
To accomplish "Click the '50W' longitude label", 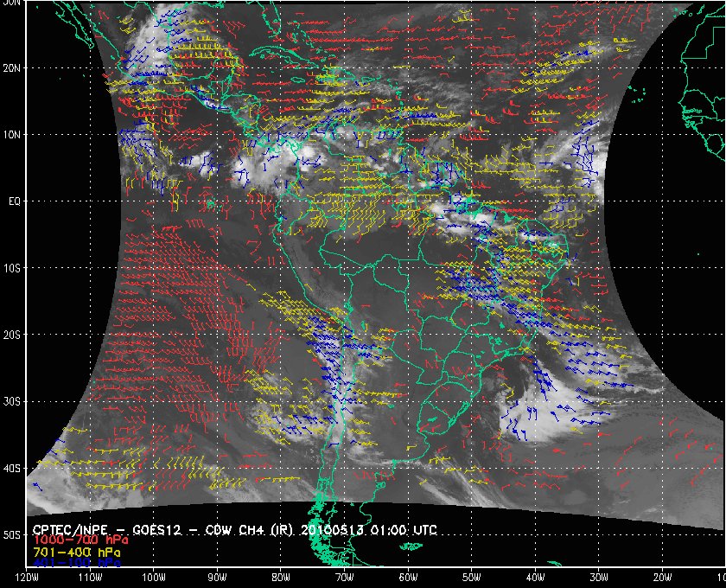I will (x=471, y=578).
